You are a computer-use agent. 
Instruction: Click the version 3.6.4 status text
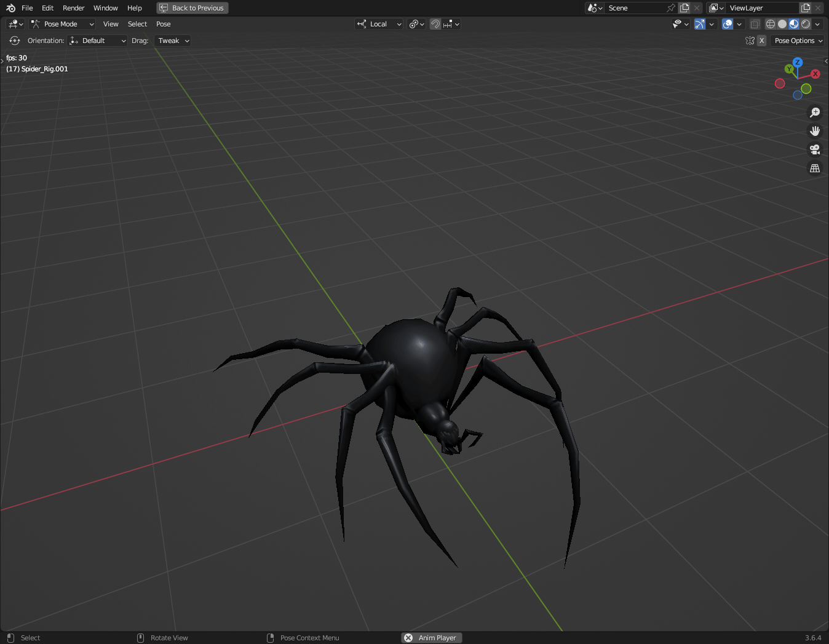click(813, 638)
